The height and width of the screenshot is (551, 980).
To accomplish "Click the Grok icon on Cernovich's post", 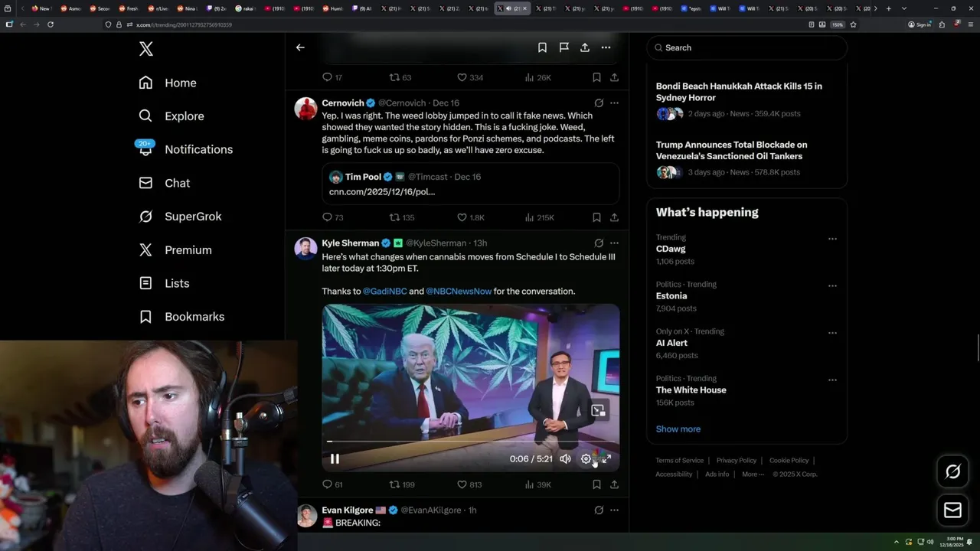I will tap(599, 103).
